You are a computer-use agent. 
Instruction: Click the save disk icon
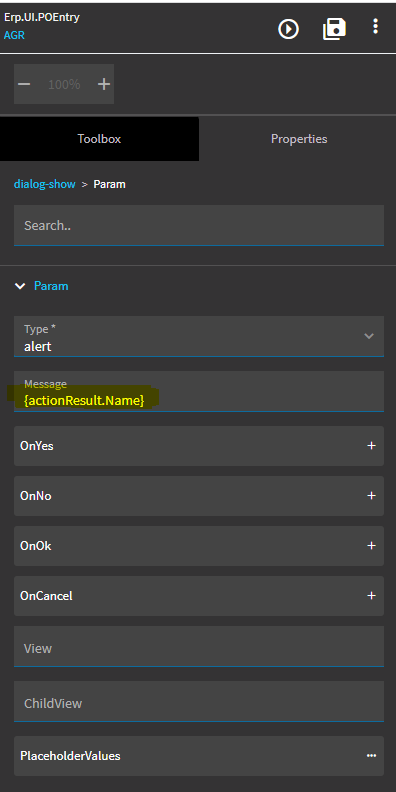(334, 29)
